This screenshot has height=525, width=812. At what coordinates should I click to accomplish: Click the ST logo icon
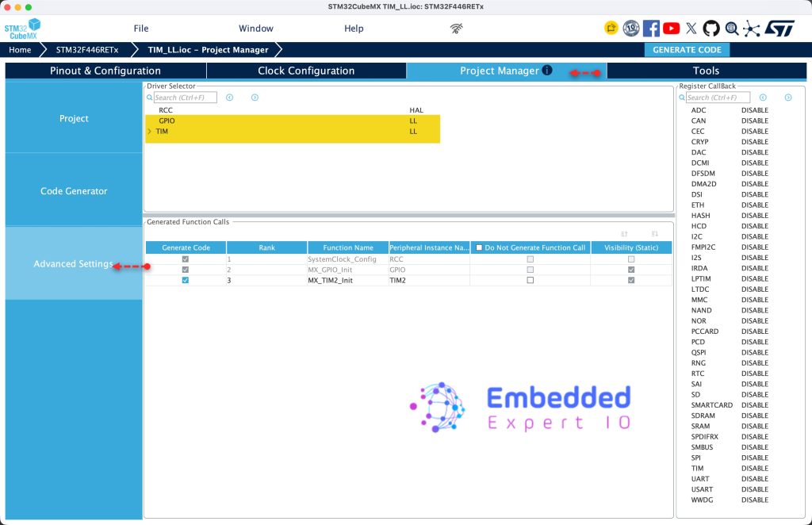779,29
